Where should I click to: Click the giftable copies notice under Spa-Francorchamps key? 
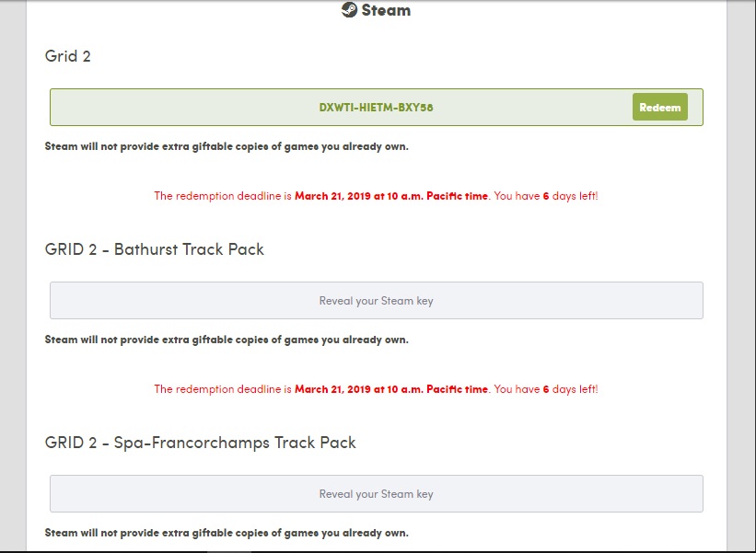pyautogui.click(x=227, y=533)
